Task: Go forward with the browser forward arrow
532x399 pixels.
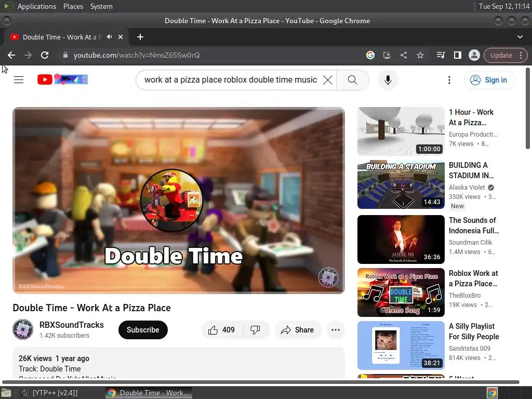Action: (x=28, y=55)
